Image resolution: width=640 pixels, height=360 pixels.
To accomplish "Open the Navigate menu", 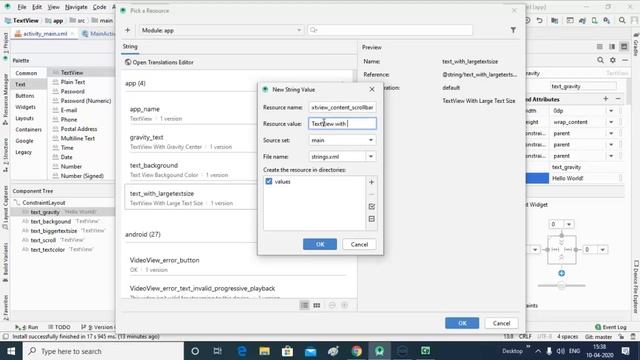I will 76,7.
